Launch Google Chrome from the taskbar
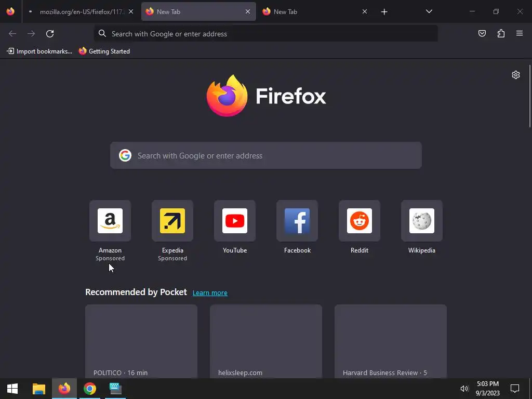Image resolution: width=532 pixels, height=399 pixels. click(x=90, y=389)
